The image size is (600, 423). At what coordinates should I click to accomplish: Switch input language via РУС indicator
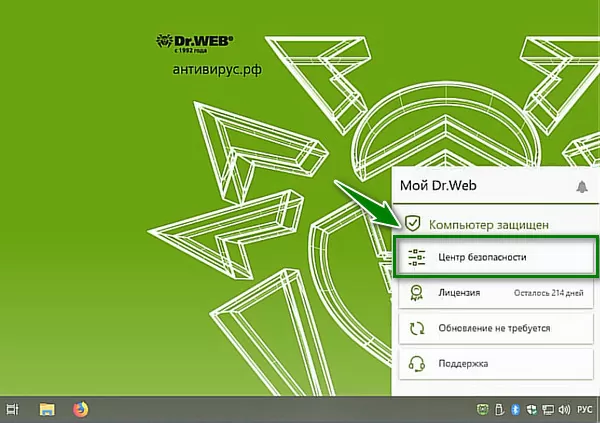click(584, 410)
